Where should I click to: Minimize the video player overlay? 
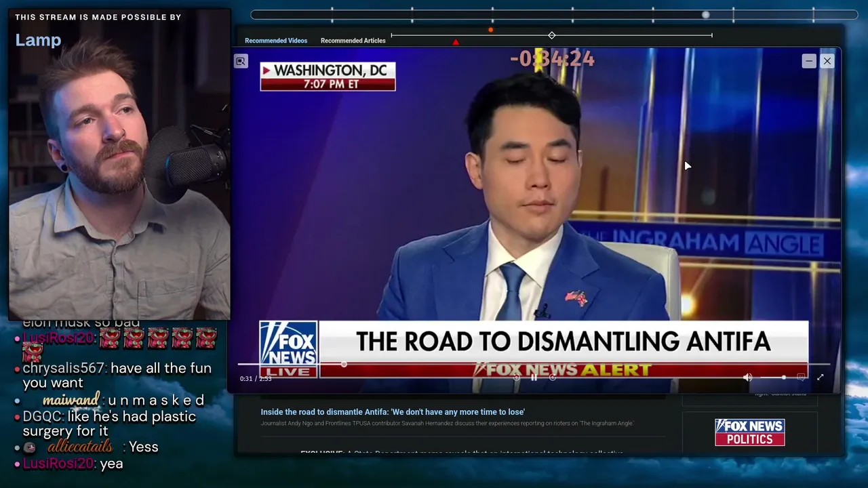coord(809,61)
